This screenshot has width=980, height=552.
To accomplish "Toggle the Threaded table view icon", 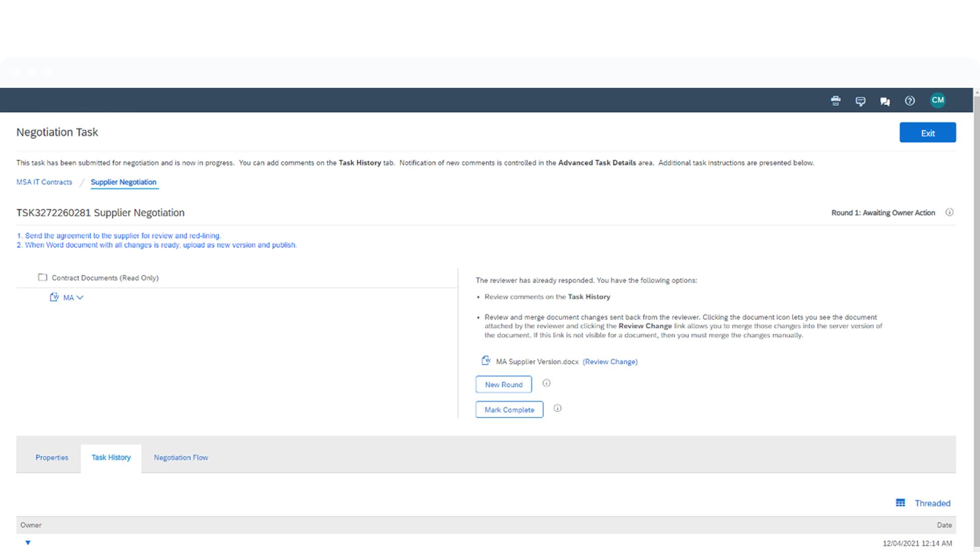I will coord(900,503).
